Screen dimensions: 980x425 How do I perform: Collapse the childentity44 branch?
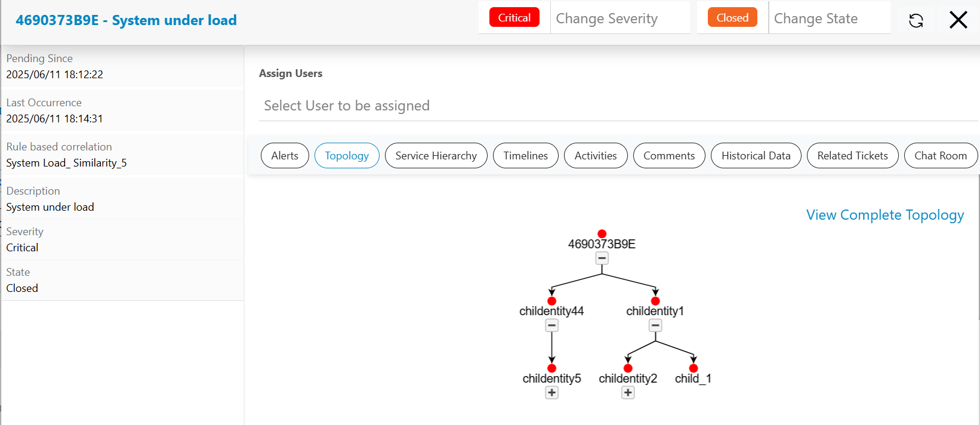[551, 326]
